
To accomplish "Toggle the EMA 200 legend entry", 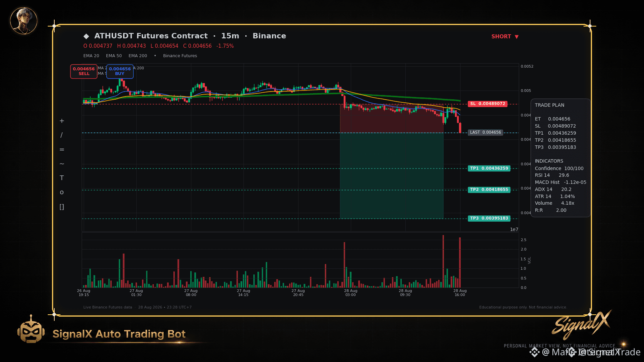I will coord(138,56).
